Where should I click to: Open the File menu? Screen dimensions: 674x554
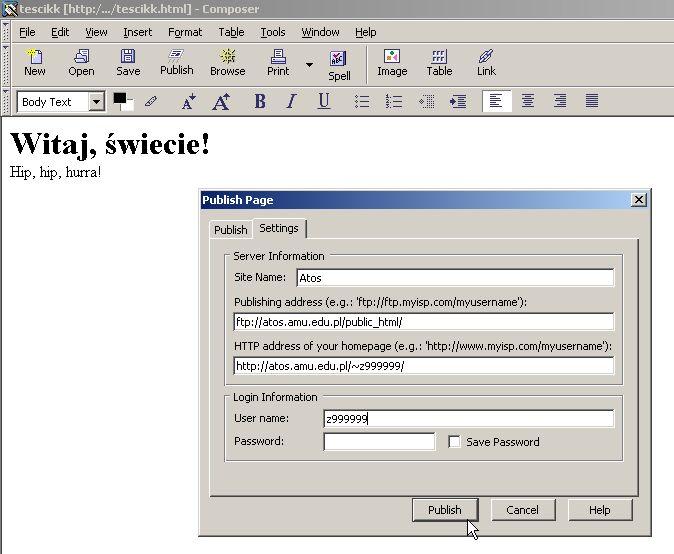tap(27, 32)
